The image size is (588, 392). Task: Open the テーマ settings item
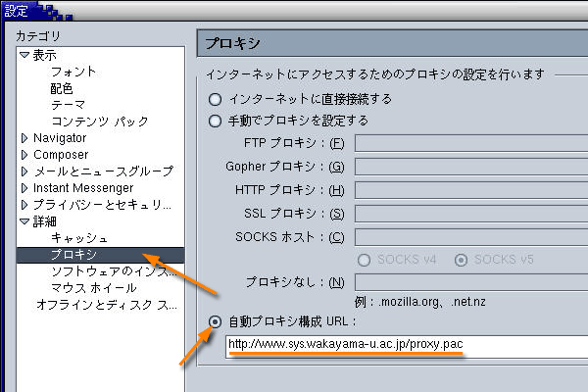click(68, 105)
